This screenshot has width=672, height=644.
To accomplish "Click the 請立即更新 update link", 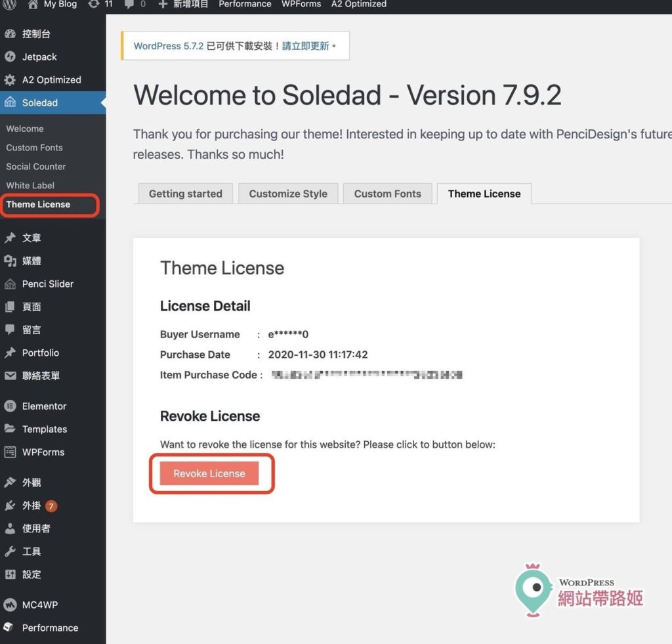I will 306,46.
